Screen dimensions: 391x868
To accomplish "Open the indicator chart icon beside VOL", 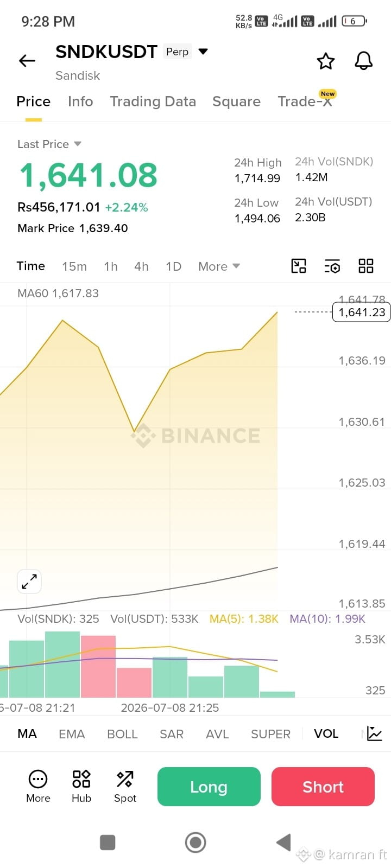I will point(375,733).
